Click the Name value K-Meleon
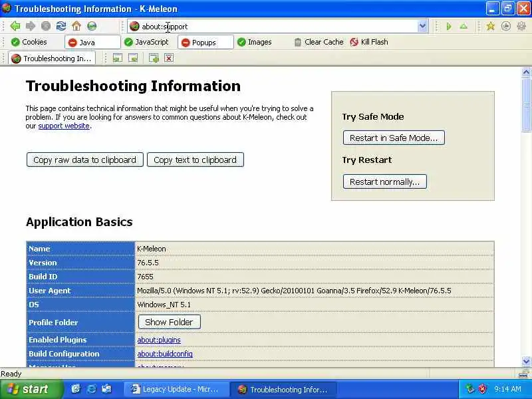The height and width of the screenshot is (399, 532). 152,249
